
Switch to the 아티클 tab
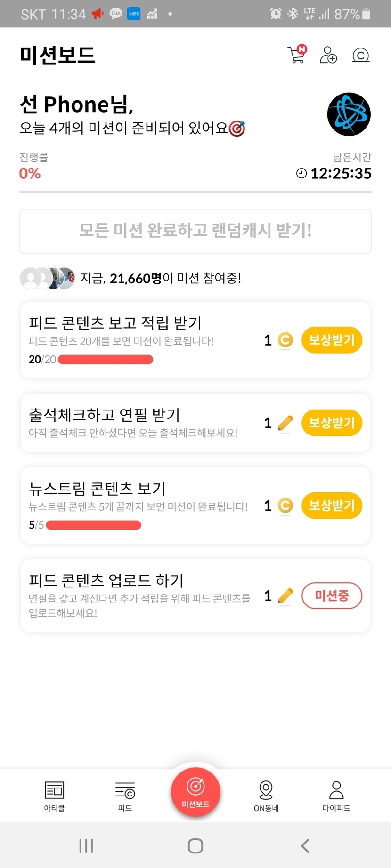(x=55, y=796)
